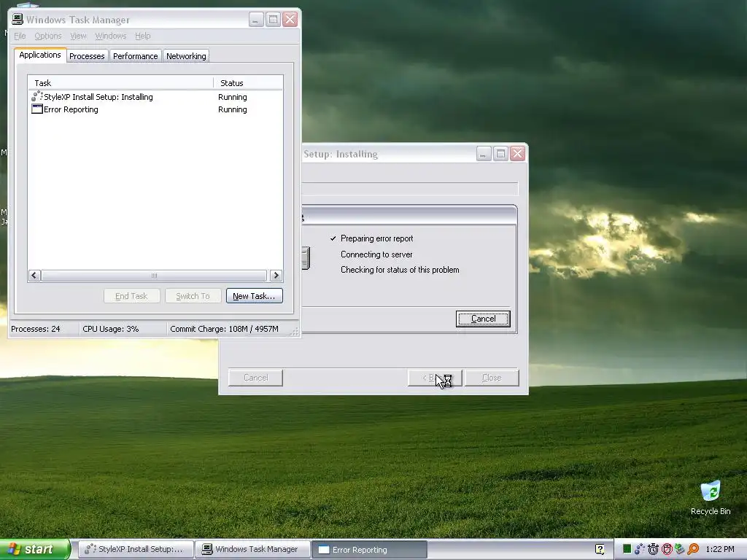Click 'CPU Usage: 3%' in status bar
Viewport: 747px width, 560px height.
pyautogui.click(x=111, y=329)
